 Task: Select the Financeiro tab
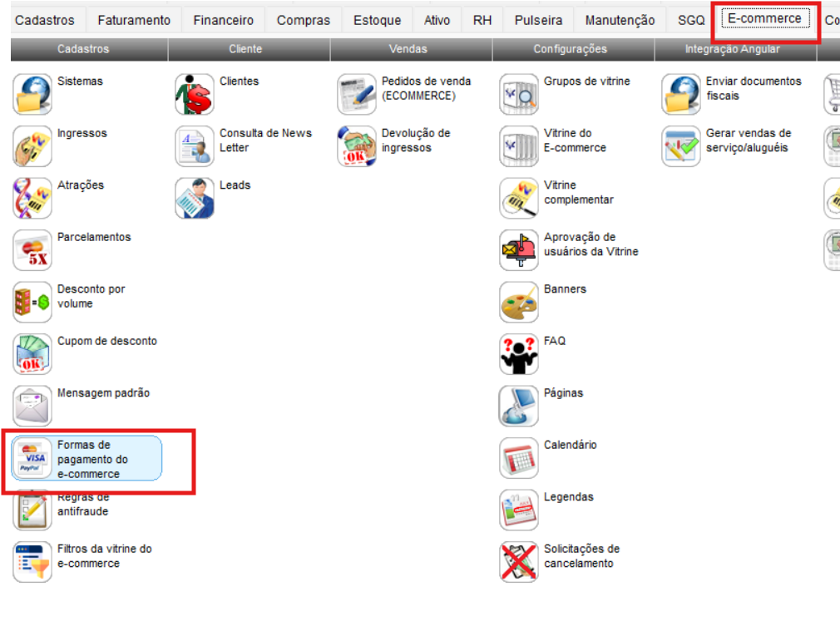coord(224,20)
